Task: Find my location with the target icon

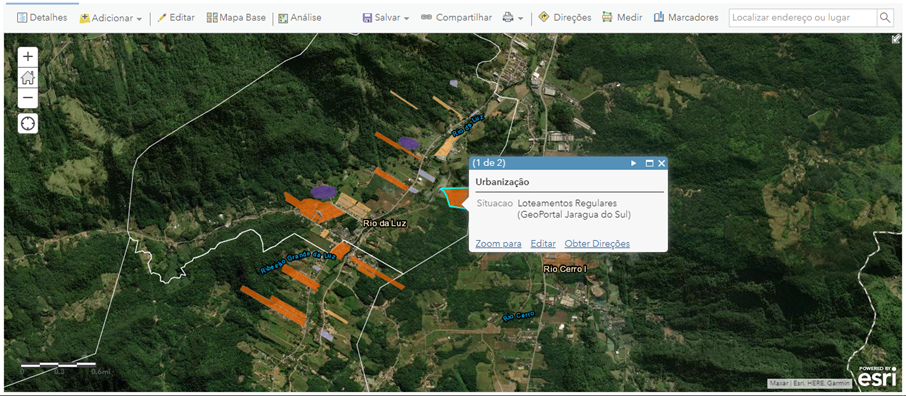Action: (x=28, y=123)
